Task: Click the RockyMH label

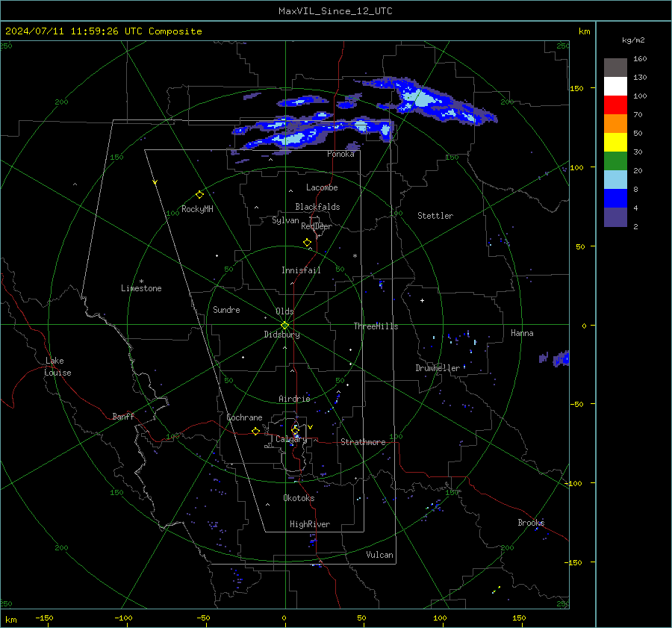Action: [197, 209]
